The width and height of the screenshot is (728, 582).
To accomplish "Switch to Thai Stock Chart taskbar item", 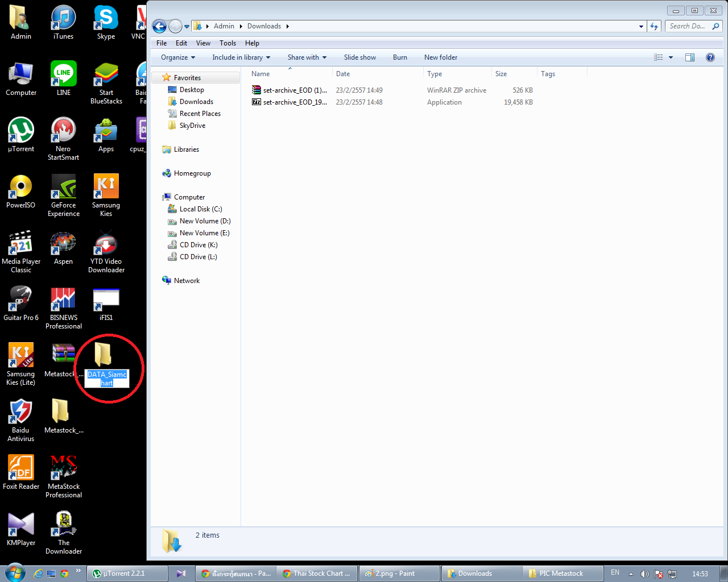I will 318,573.
